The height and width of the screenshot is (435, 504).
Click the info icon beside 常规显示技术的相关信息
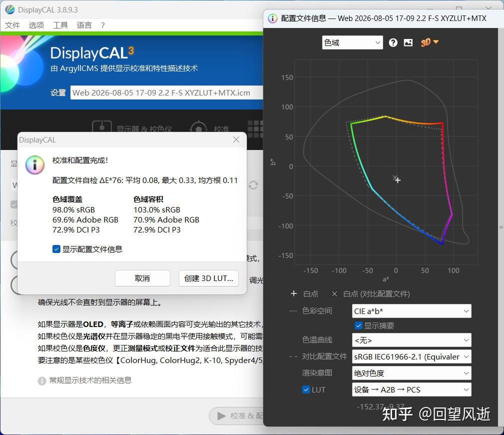point(42,380)
